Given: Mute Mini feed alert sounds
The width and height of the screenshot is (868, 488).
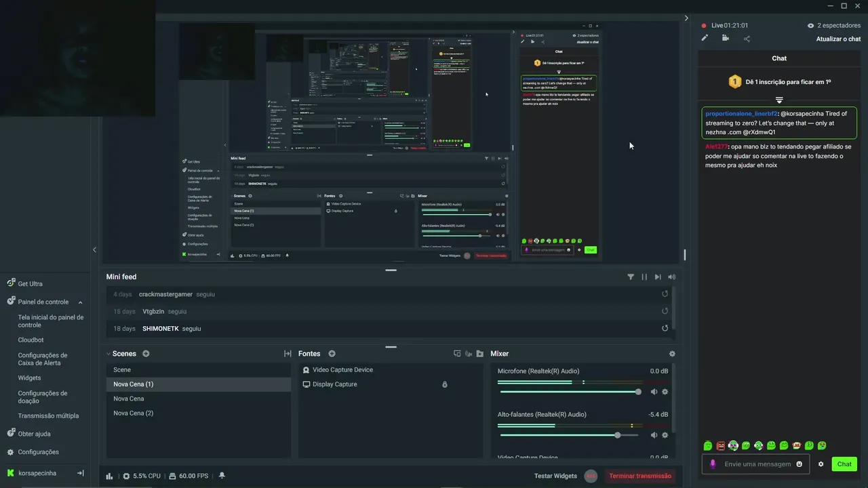Looking at the screenshot, I should (x=671, y=277).
